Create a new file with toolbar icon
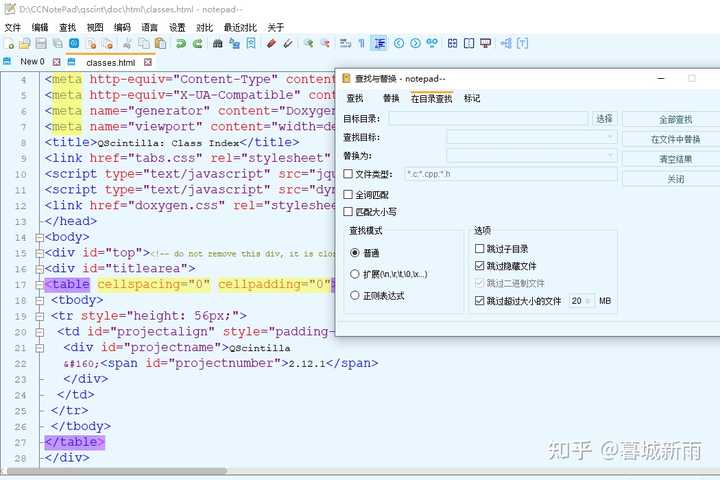720x480 pixels. pos(9,44)
